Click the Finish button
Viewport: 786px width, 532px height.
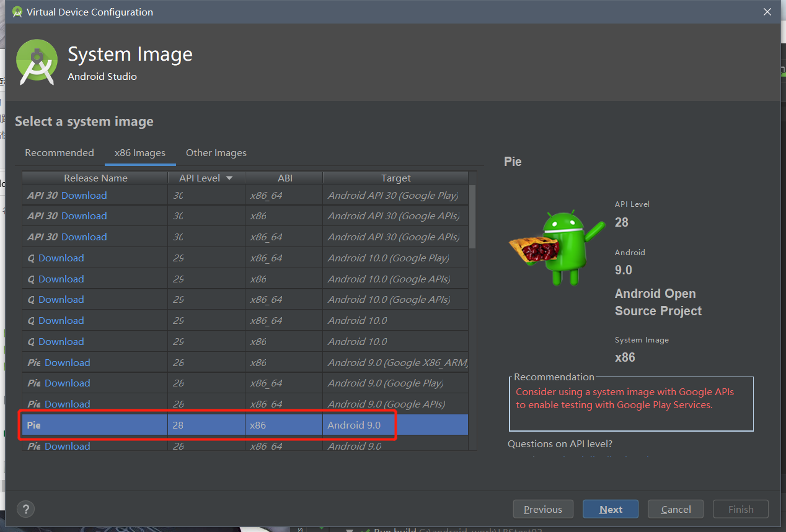tap(741, 509)
